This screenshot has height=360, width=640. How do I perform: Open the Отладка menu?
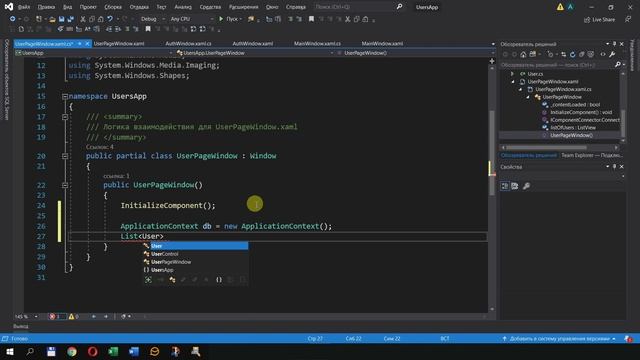pyautogui.click(x=139, y=7)
